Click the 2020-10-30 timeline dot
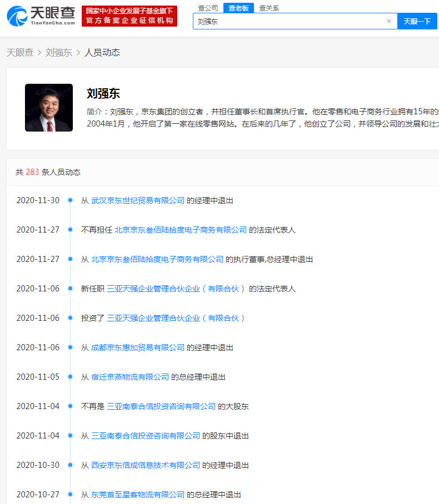This screenshot has width=439, height=504. click(70, 465)
